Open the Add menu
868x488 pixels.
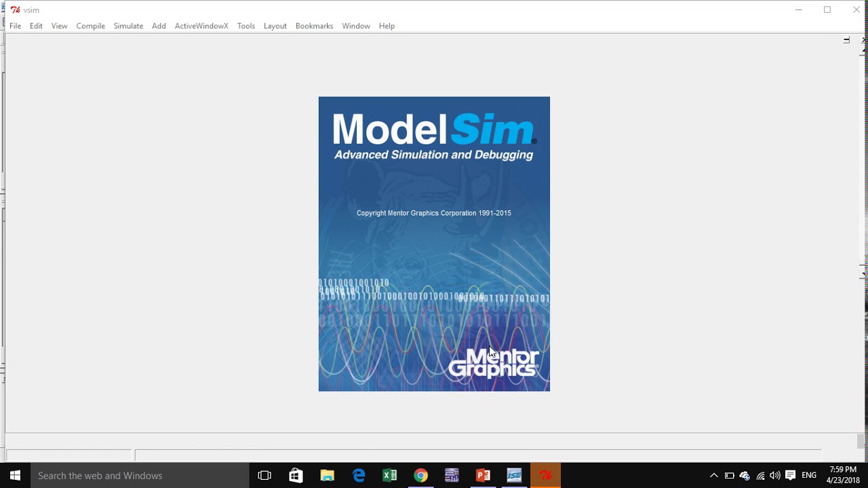point(159,26)
